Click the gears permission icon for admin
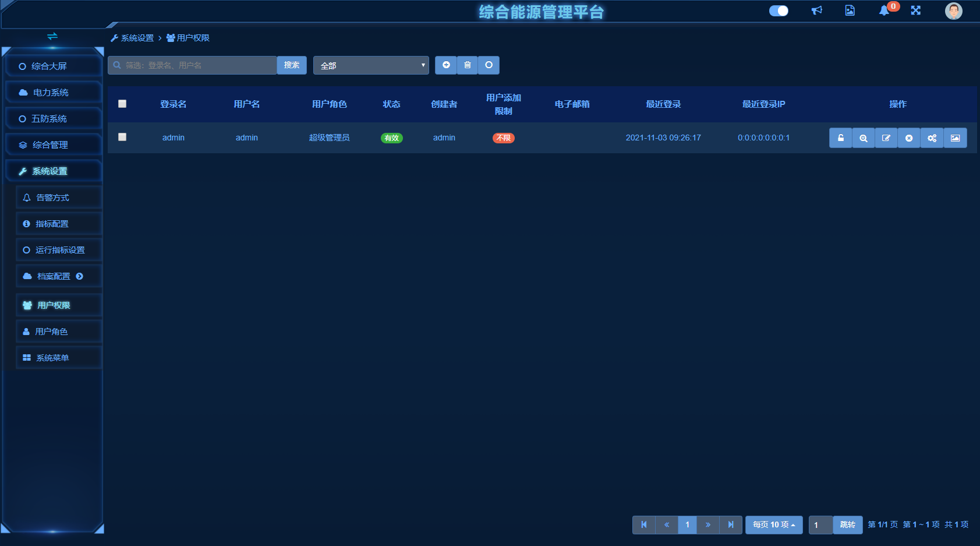The height and width of the screenshot is (546, 980). click(x=932, y=138)
